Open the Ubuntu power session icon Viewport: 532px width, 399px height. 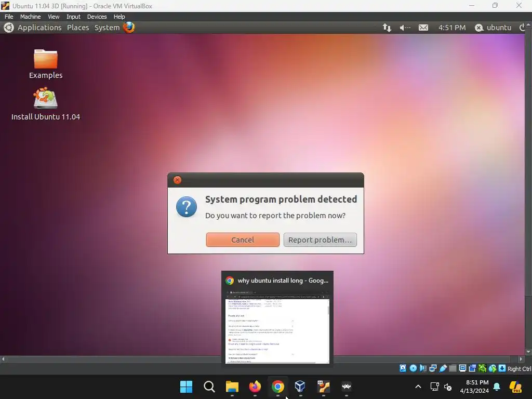(x=522, y=28)
